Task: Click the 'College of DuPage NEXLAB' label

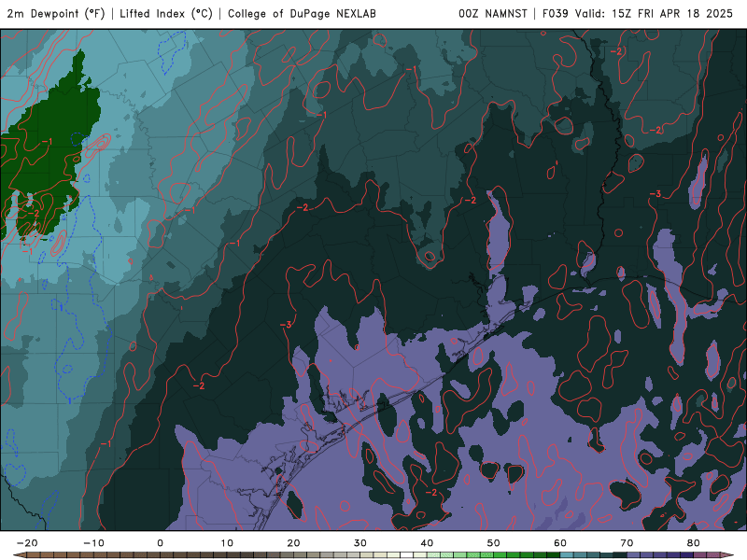Action: [x=302, y=14]
